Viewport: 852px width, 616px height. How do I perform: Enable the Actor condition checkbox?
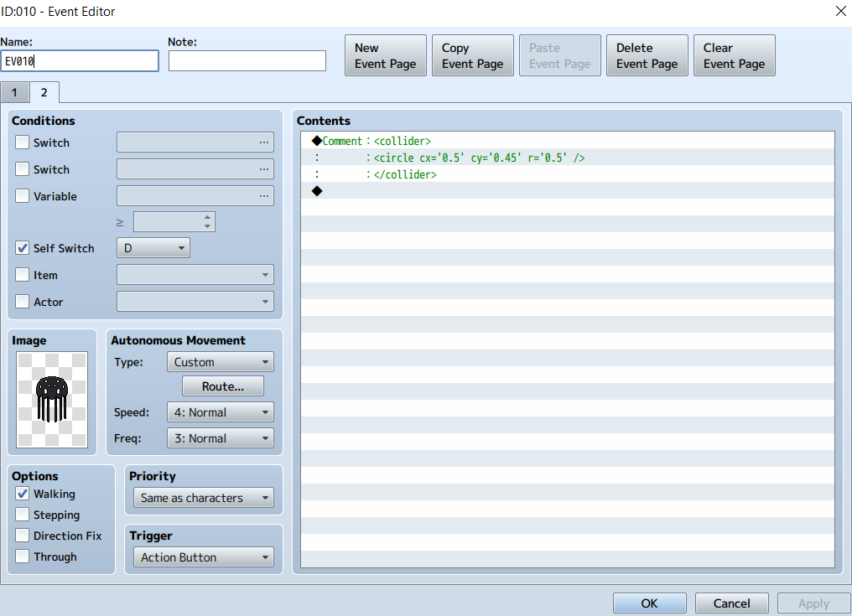click(23, 302)
